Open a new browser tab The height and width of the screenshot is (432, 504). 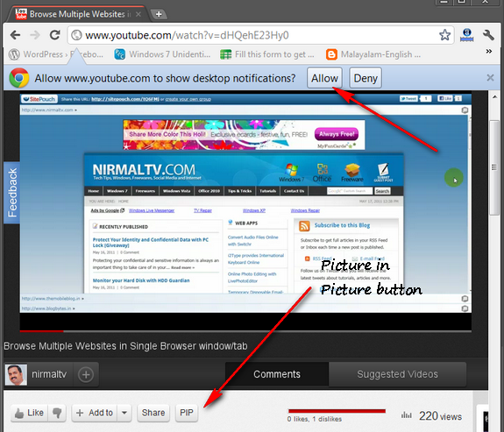coord(159,14)
